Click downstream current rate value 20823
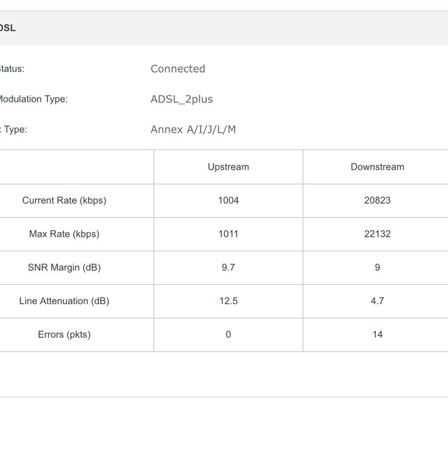 point(377,200)
